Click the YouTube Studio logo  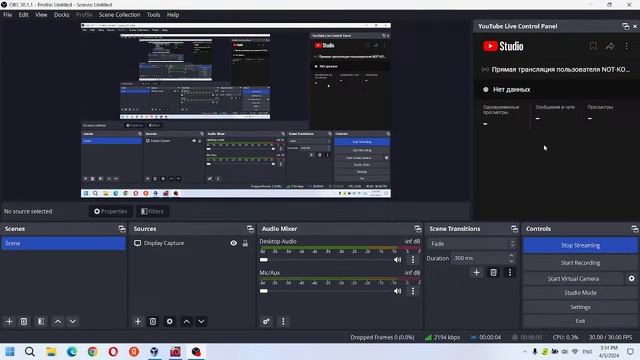click(x=503, y=46)
